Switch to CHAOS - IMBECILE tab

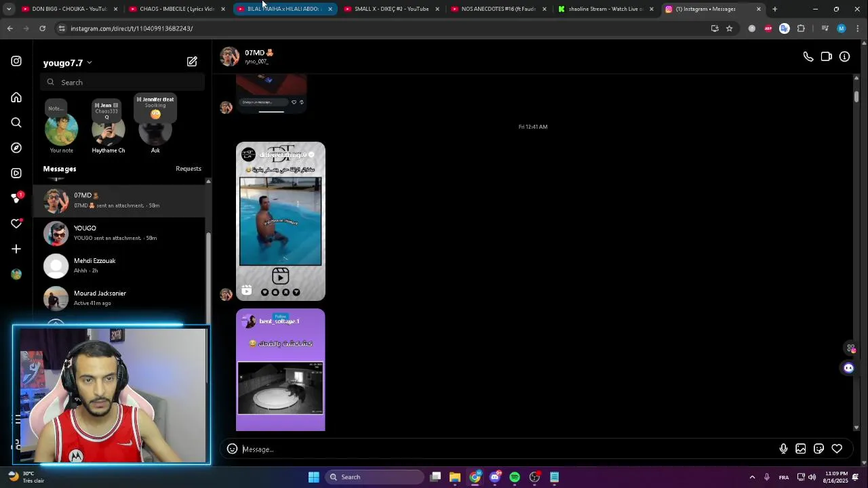[176, 9]
